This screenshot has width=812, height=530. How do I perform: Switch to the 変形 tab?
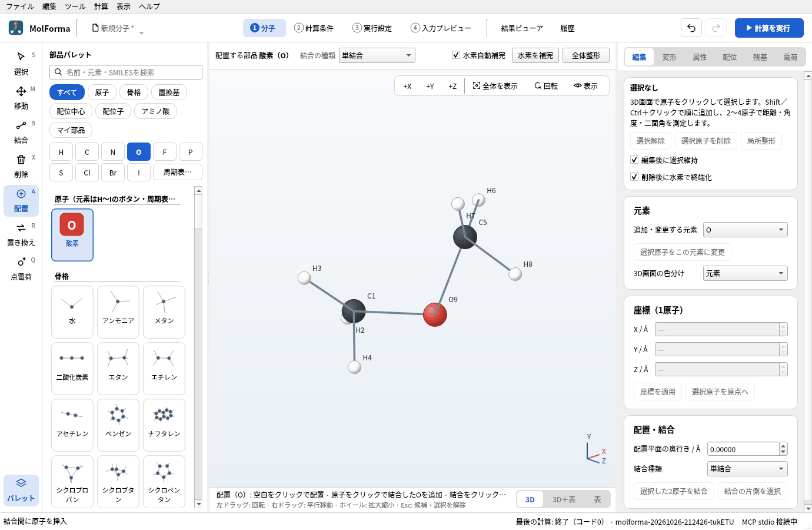point(670,57)
